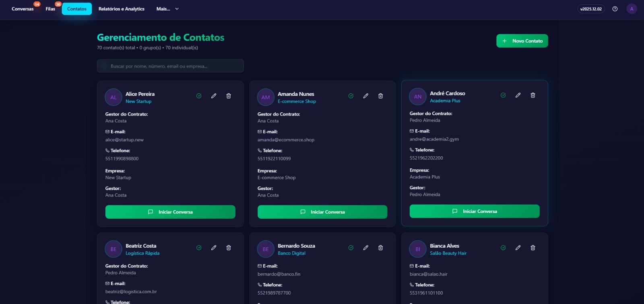Click version badge v2025.12.02

click(591, 9)
